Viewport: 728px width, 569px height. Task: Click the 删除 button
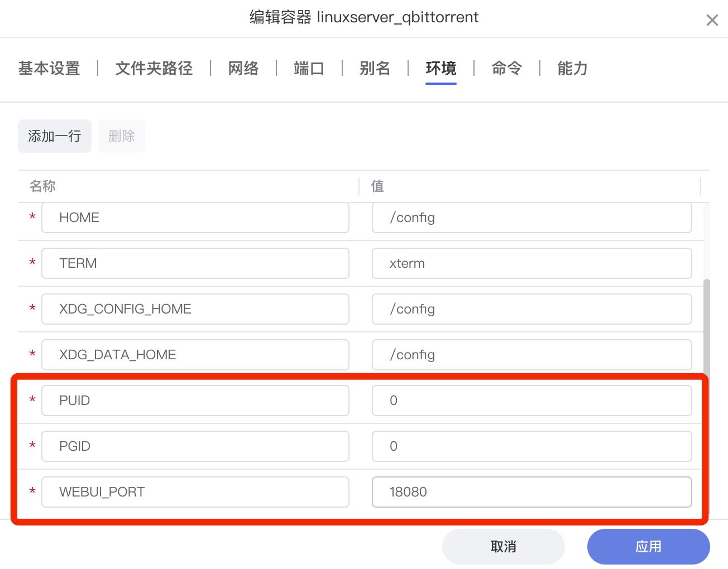pos(121,136)
